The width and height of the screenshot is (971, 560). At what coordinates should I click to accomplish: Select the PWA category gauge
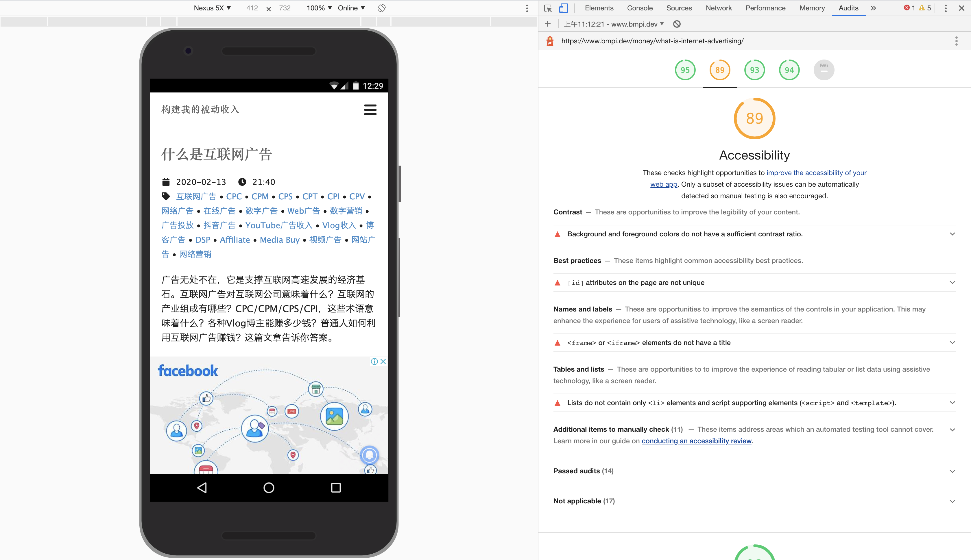click(x=824, y=70)
